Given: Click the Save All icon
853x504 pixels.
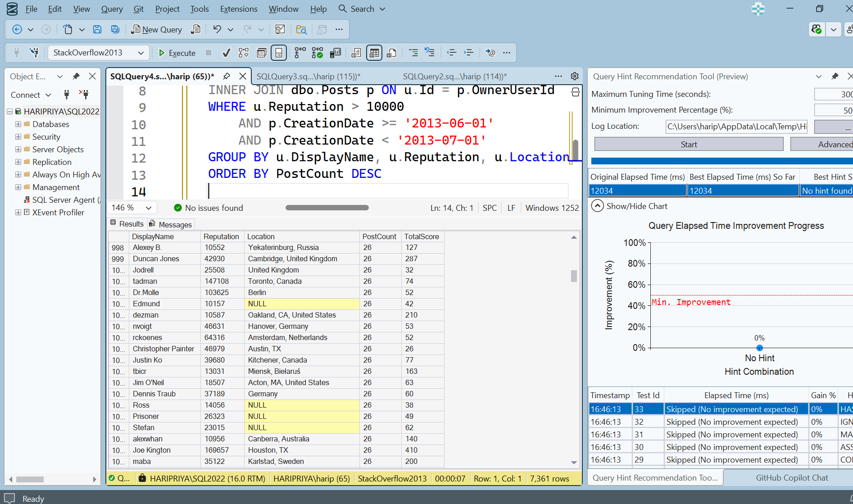Looking at the screenshot, I should (x=115, y=29).
